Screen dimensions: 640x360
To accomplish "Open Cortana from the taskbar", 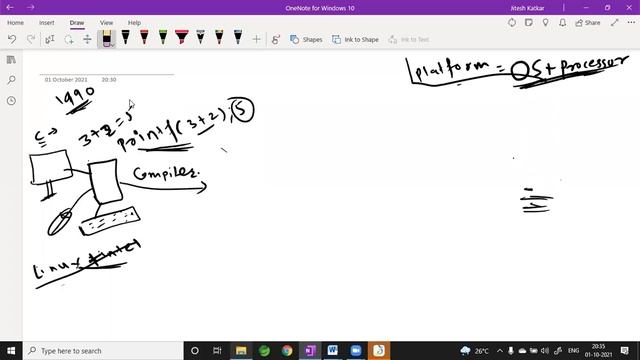I will point(195,351).
